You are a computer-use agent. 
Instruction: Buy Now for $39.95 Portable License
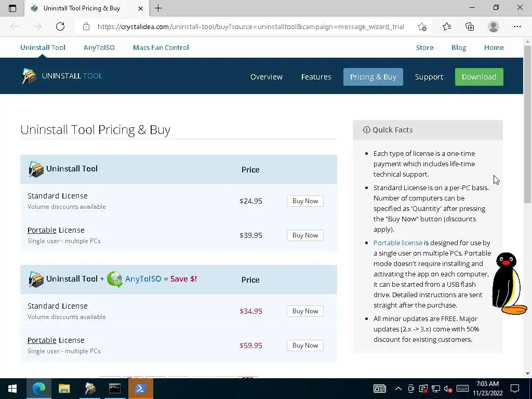[x=305, y=235]
